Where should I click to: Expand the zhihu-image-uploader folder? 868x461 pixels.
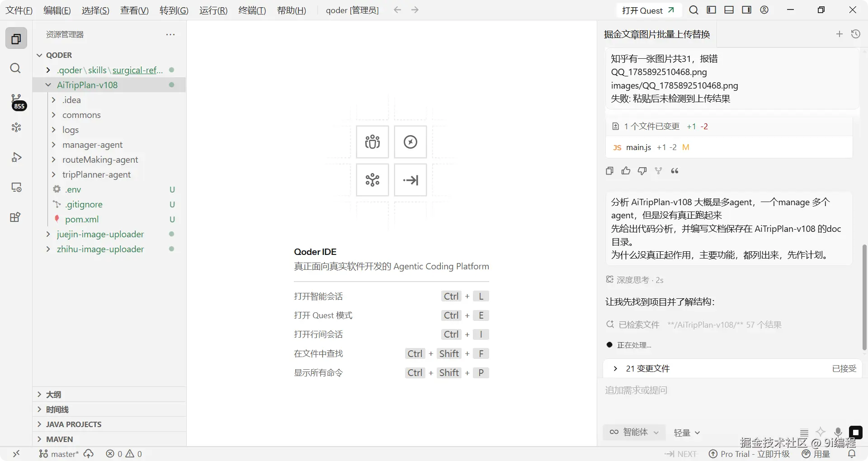click(x=109, y=249)
